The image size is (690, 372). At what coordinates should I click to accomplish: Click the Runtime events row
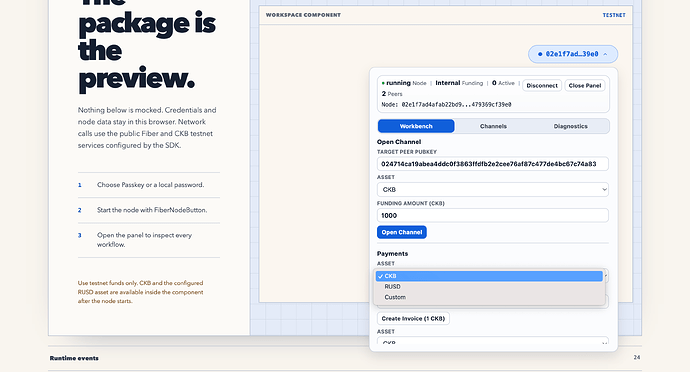pos(345,358)
